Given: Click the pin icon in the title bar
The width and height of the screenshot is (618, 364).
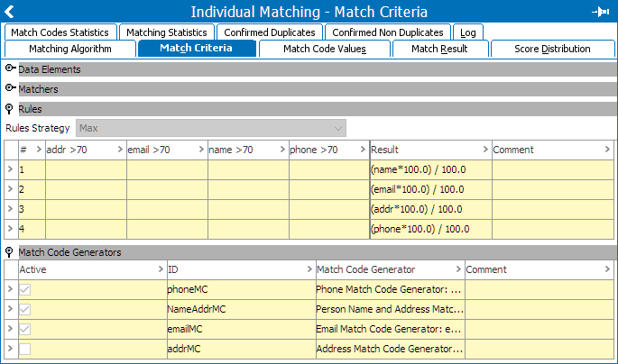Looking at the screenshot, I should pyautogui.click(x=601, y=11).
